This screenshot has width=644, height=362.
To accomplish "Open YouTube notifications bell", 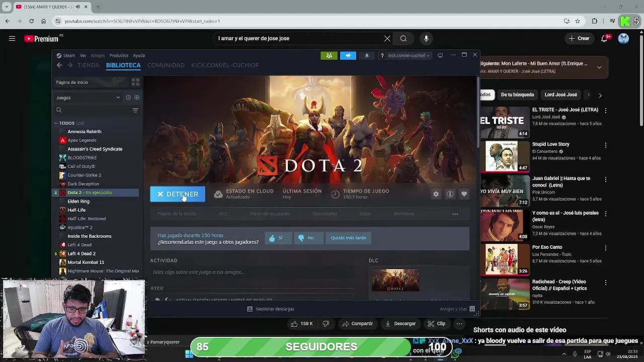I will (x=605, y=39).
